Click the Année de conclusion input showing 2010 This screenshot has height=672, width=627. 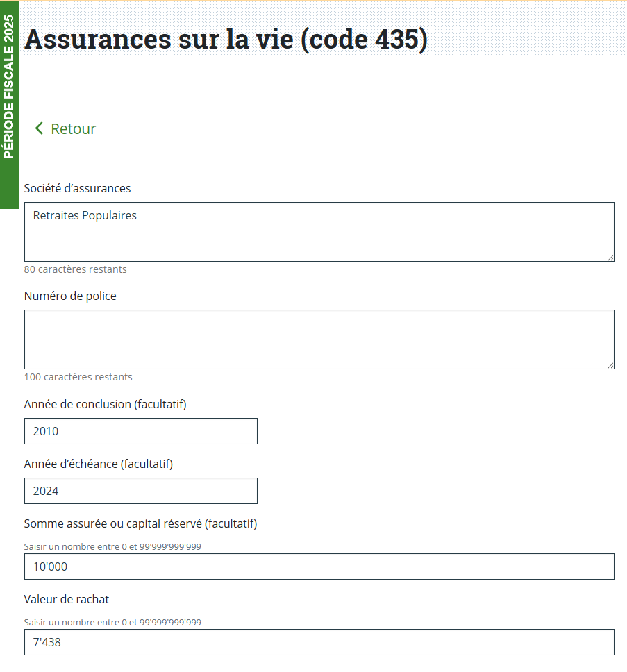(x=140, y=431)
